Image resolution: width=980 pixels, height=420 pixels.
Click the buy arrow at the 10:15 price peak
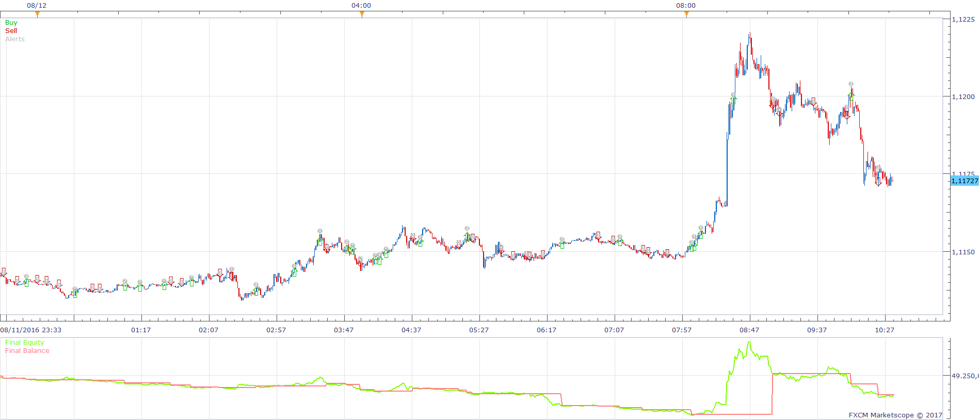pos(852,96)
